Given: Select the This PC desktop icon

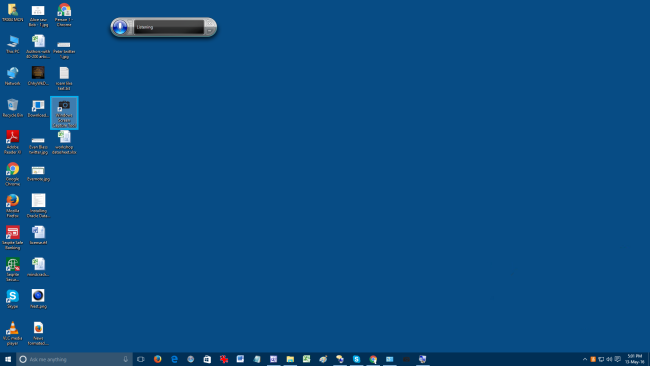Looking at the screenshot, I should [13, 45].
